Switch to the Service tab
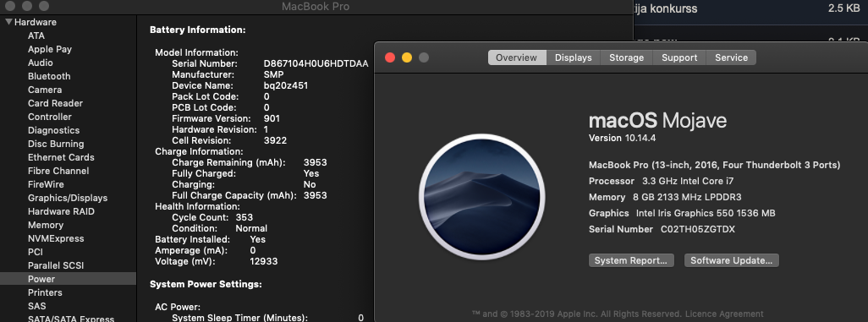Image resolution: width=868 pixels, height=322 pixels. pyautogui.click(x=731, y=57)
